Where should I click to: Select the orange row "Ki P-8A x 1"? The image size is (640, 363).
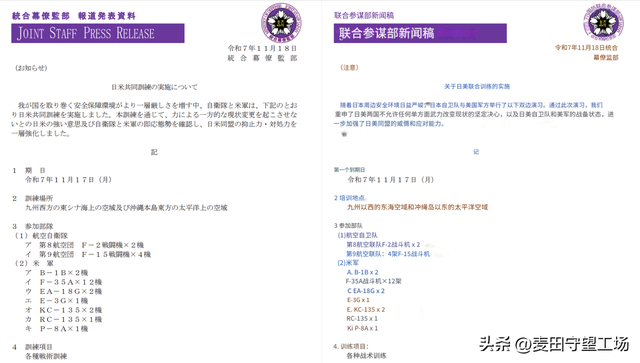click(x=362, y=328)
